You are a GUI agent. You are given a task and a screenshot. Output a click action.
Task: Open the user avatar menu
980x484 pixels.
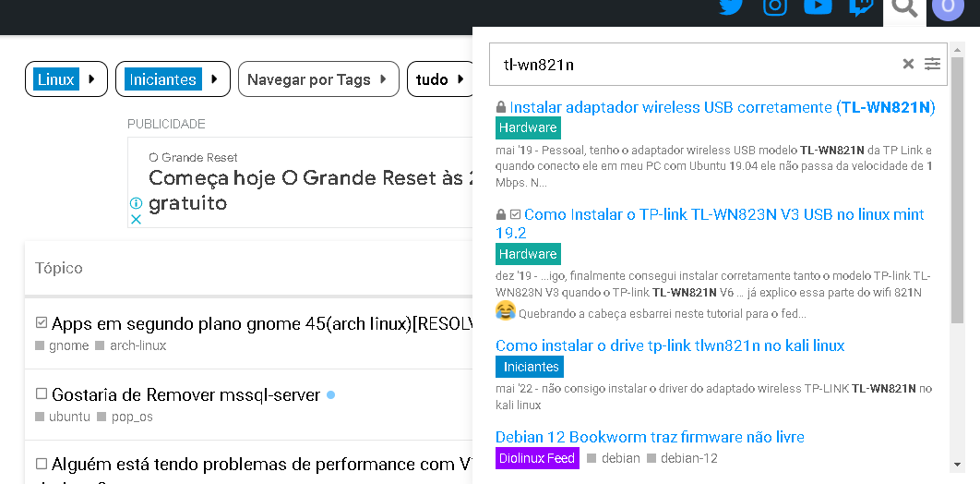tap(948, 7)
